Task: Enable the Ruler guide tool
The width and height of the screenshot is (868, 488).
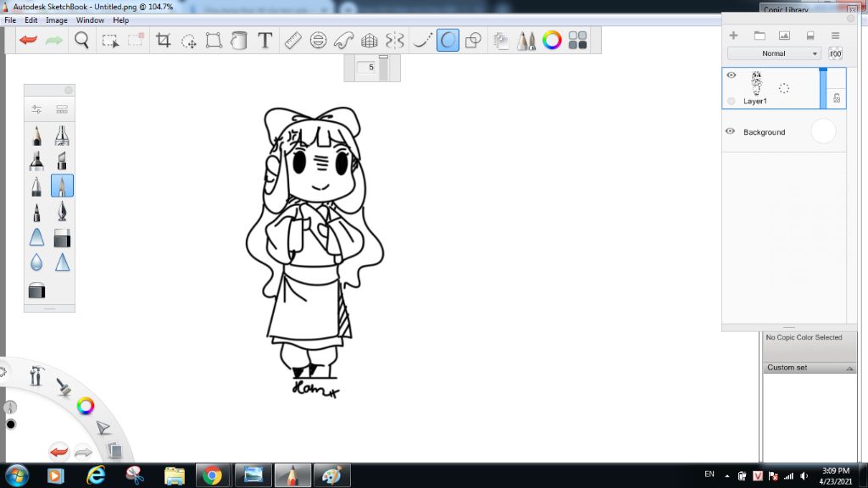Action: click(292, 41)
